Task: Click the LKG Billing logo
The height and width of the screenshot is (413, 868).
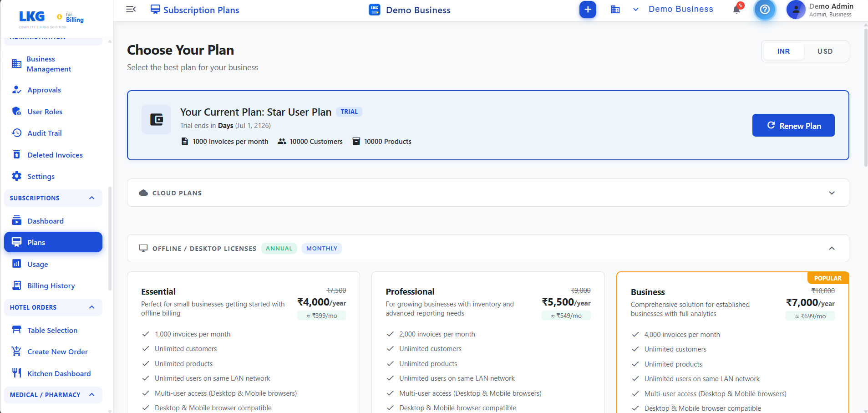Action: (x=51, y=19)
